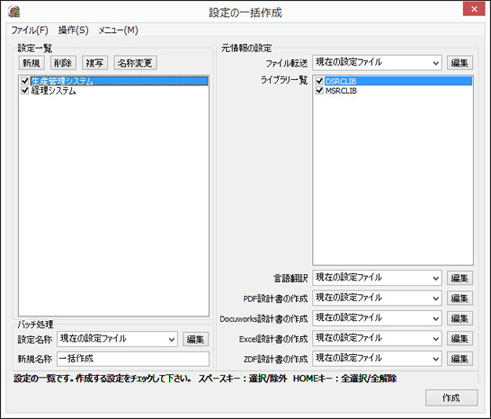This screenshot has width=491, height=419.
Task: Close the 設定の一括作成 window
Action: [x=474, y=9]
